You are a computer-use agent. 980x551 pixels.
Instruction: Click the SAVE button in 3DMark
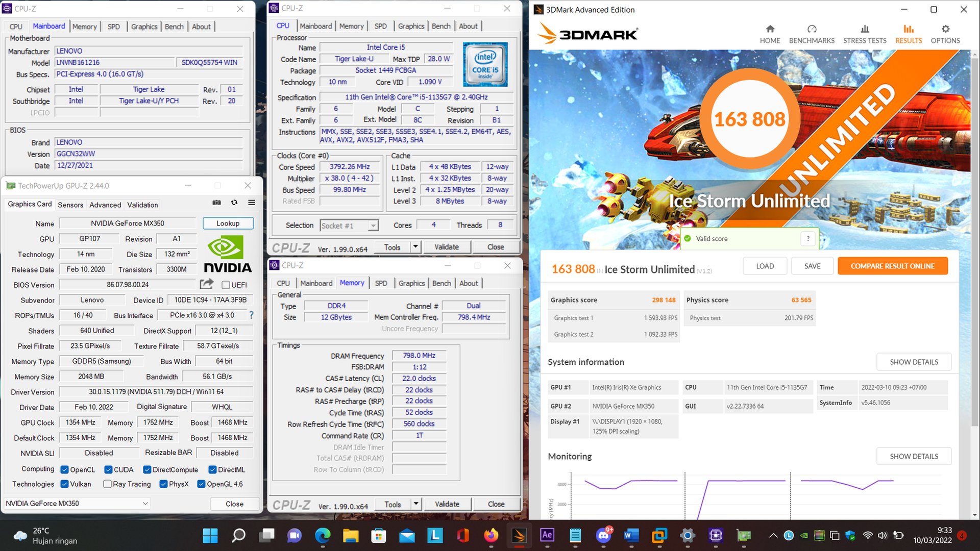[812, 266]
